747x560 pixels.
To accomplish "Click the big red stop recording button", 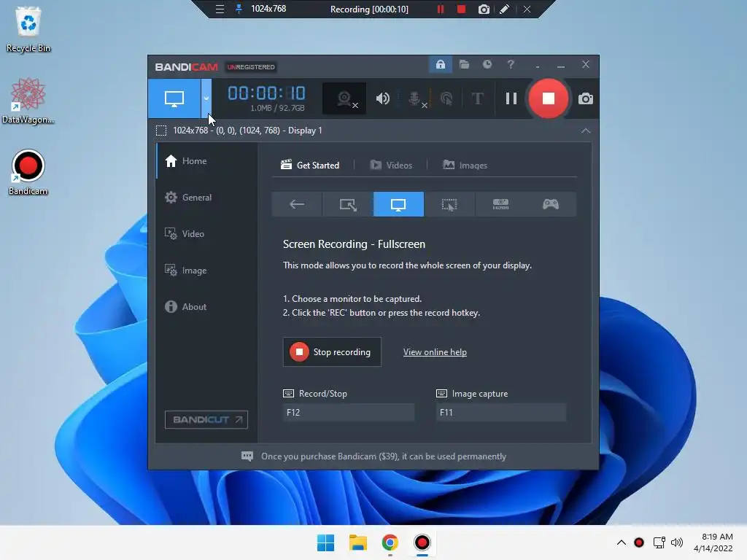I will pyautogui.click(x=549, y=98).
